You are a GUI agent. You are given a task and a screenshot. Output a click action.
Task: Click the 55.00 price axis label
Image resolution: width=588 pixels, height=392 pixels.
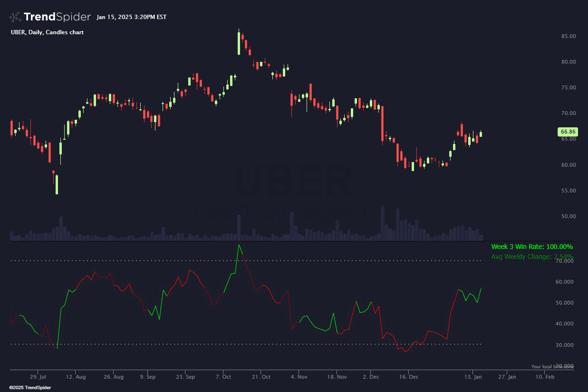pos(568,191)
